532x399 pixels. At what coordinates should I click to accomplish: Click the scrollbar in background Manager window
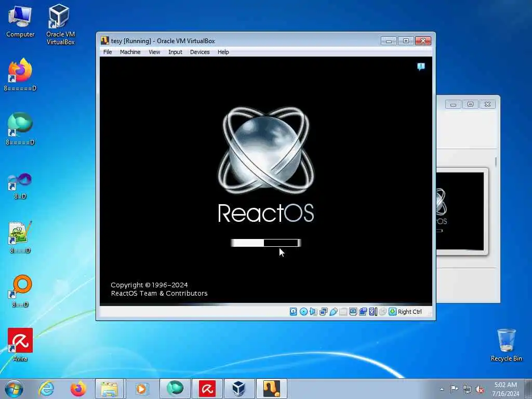pyautogui.click(x=496, y=162)
